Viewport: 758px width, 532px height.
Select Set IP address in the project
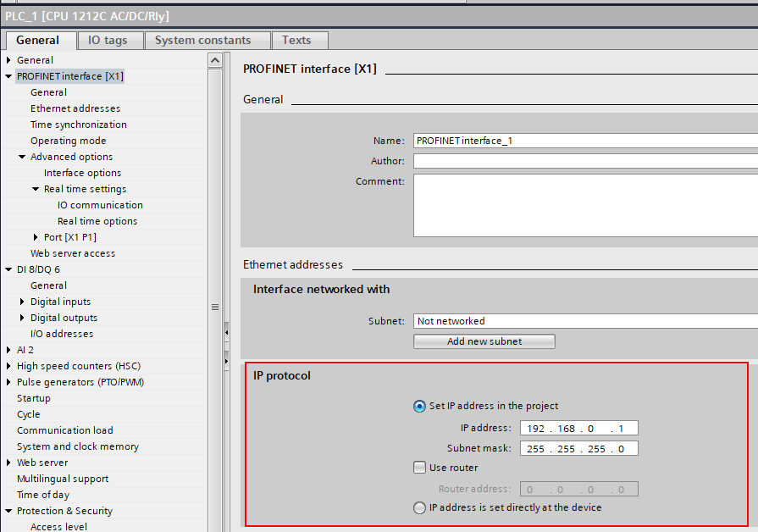point(419,407)
